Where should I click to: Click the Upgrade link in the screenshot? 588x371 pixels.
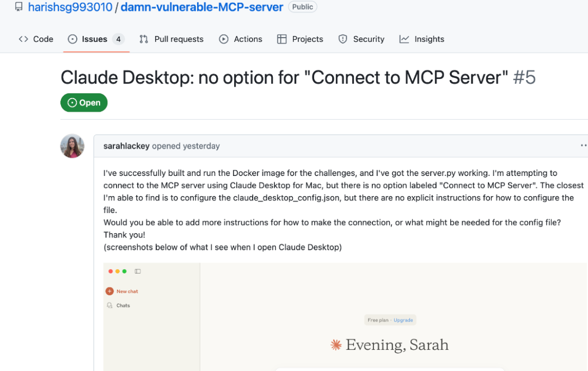(403, 320)
